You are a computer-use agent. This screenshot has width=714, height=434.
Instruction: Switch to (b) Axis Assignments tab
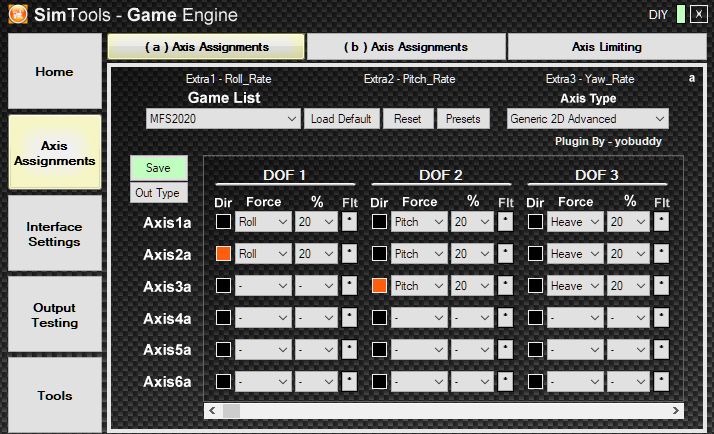tap(406, 46)
